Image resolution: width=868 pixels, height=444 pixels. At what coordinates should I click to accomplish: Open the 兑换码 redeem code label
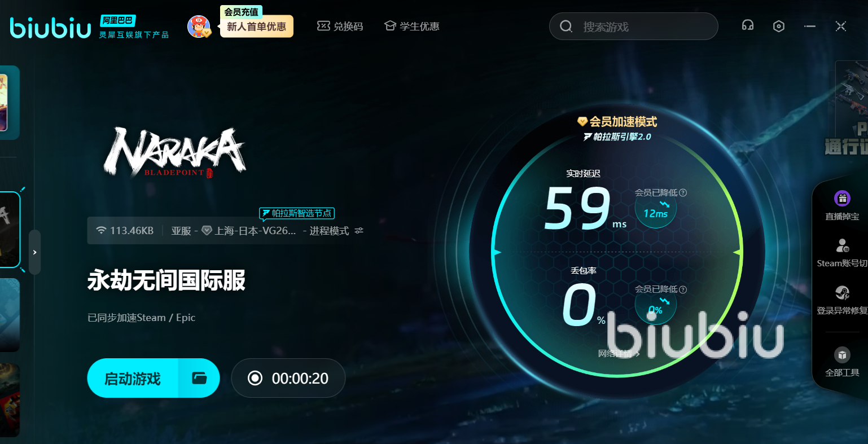(x=348, y=27)
